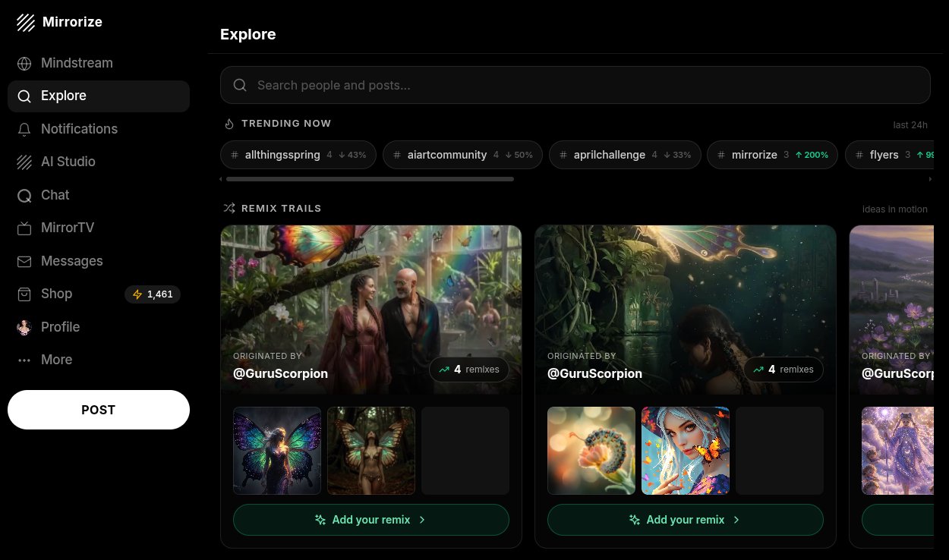Open the purple moon robe figure thumbnail
949x560 pixels.
tap(897, 451)
